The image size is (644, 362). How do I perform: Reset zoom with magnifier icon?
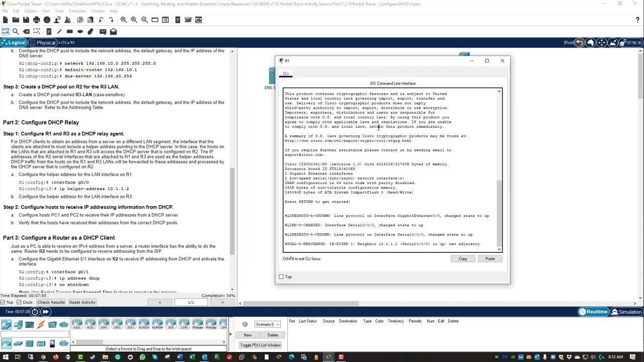click(134, 20)
